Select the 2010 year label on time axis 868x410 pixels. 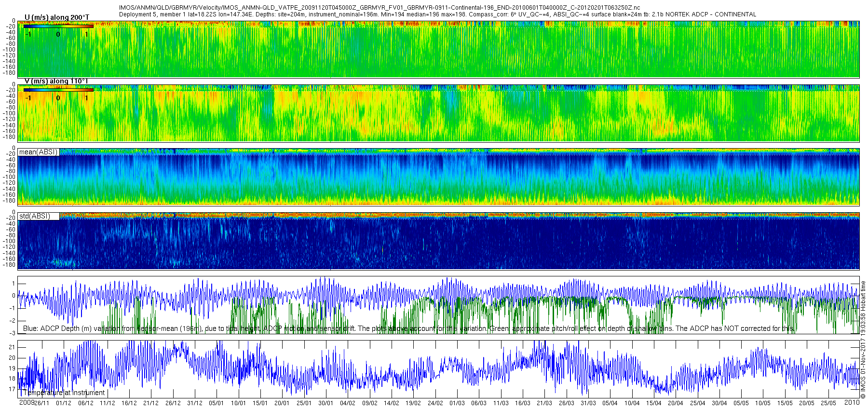(x=852, y=402)
